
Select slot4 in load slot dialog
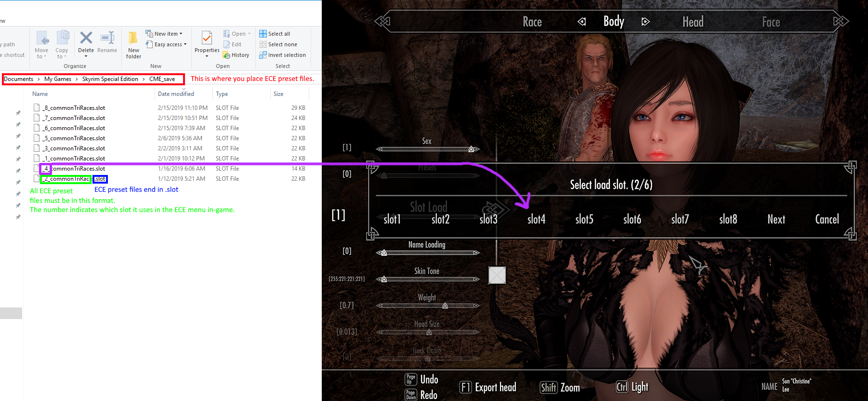point(536,219)
